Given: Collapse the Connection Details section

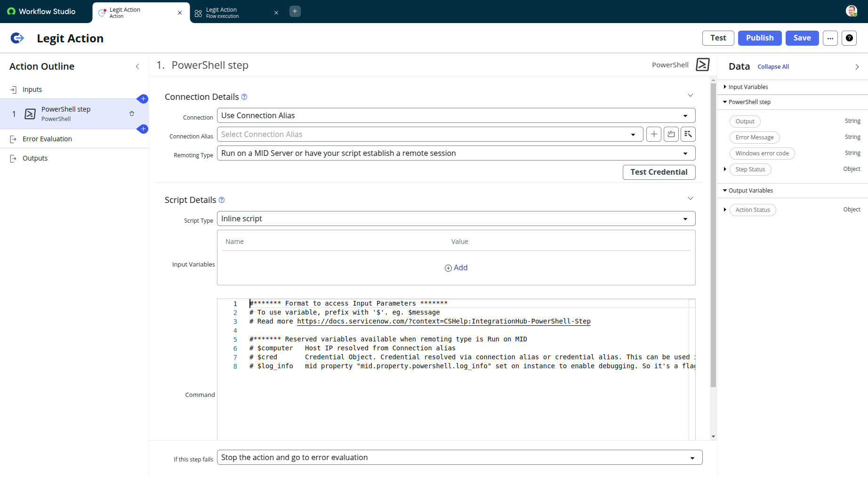Looking at the screenshot, I should click(691, 95).
